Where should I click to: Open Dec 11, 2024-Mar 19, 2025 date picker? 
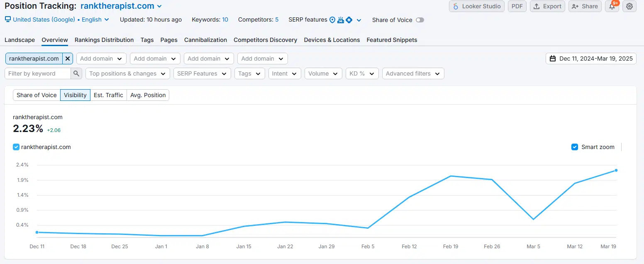point(591,59)
